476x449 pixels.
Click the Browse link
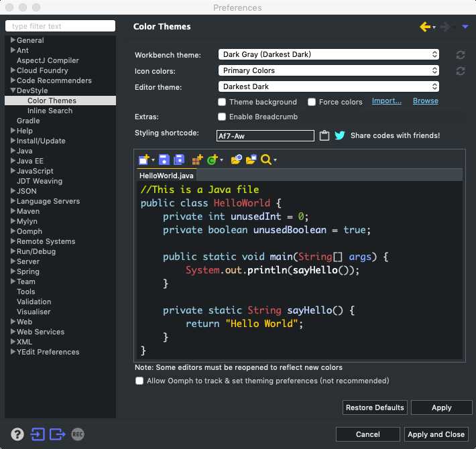point(425,101)
